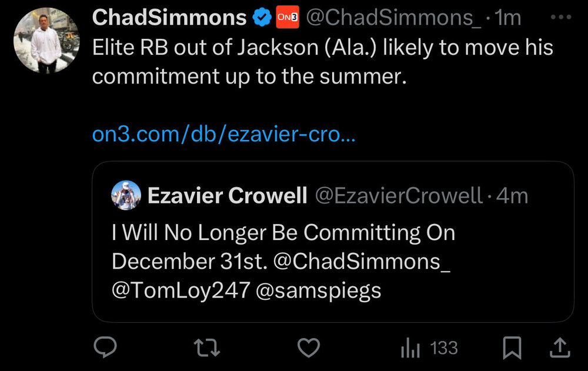Click the @ChadSimmons_ handle in header

393,18
